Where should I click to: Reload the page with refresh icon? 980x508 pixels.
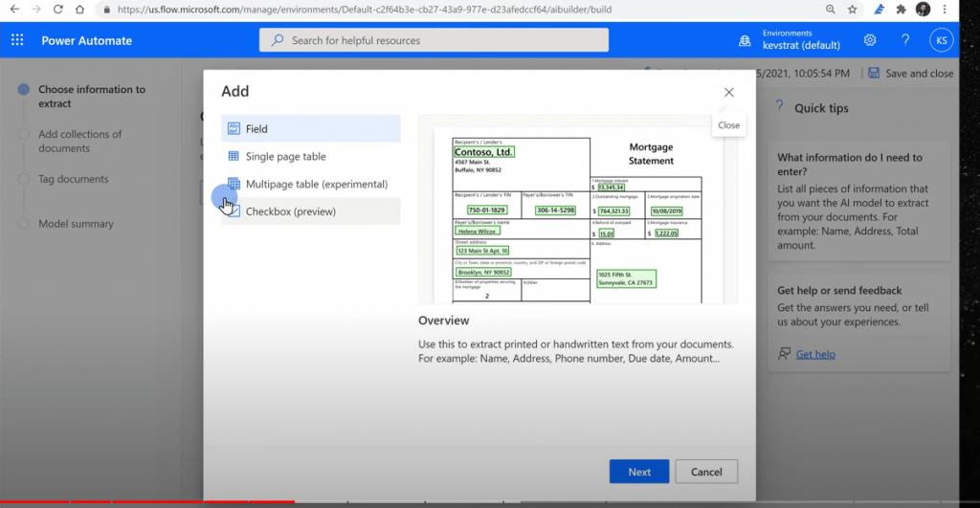pos(57,10)
